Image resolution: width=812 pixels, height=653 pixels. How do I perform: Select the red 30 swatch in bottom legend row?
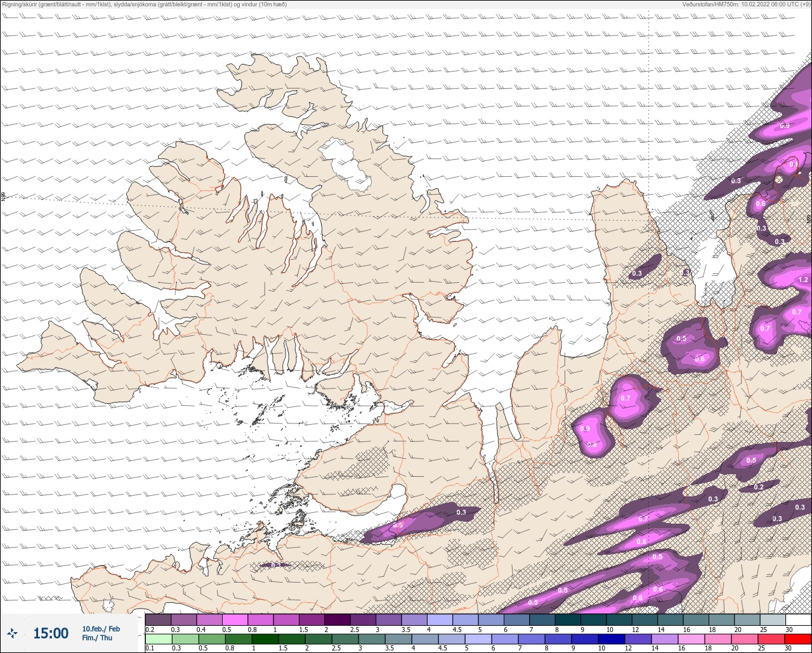[798, 639]
